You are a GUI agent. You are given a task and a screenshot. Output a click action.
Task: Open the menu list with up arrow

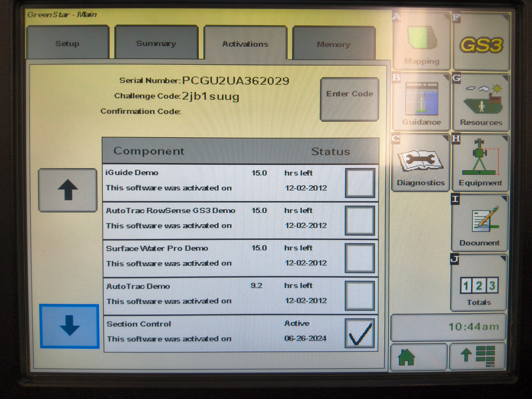point(477,357)
